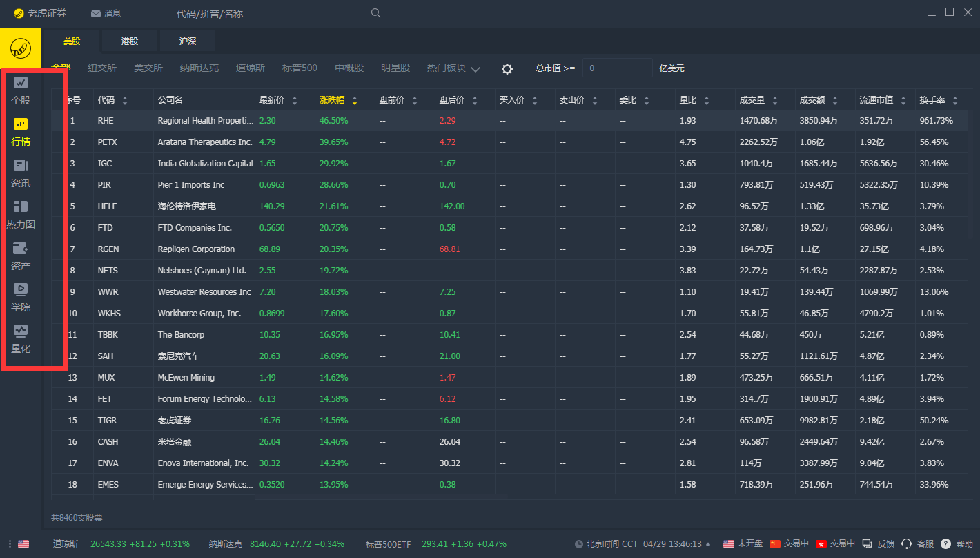The height and width of the screenshot is (558, 980).
Task: Select 索尼克汽车 row
Action: [x=509, y=356]
